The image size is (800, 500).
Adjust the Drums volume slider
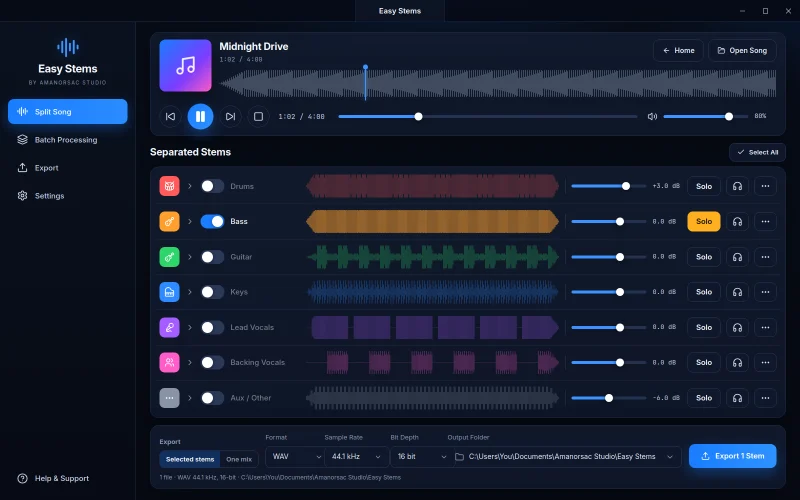(609, 186)
